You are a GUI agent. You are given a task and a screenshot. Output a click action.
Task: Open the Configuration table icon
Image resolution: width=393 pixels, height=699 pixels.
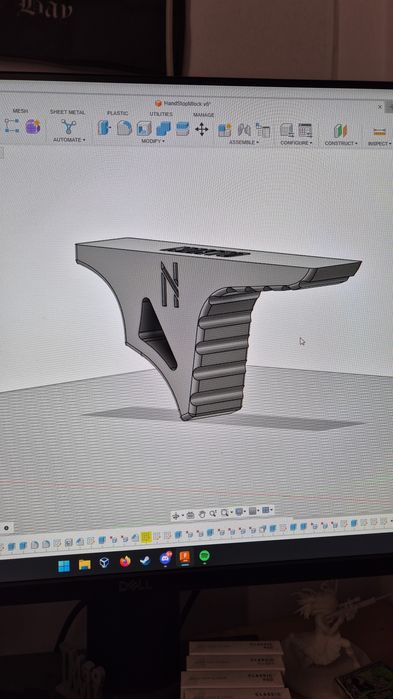(x=305, y=131)
